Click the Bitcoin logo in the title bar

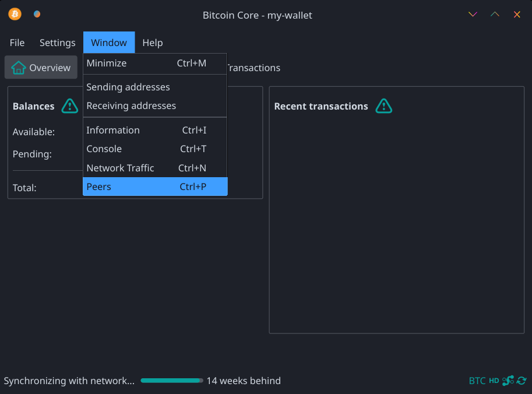coord(15,14)
